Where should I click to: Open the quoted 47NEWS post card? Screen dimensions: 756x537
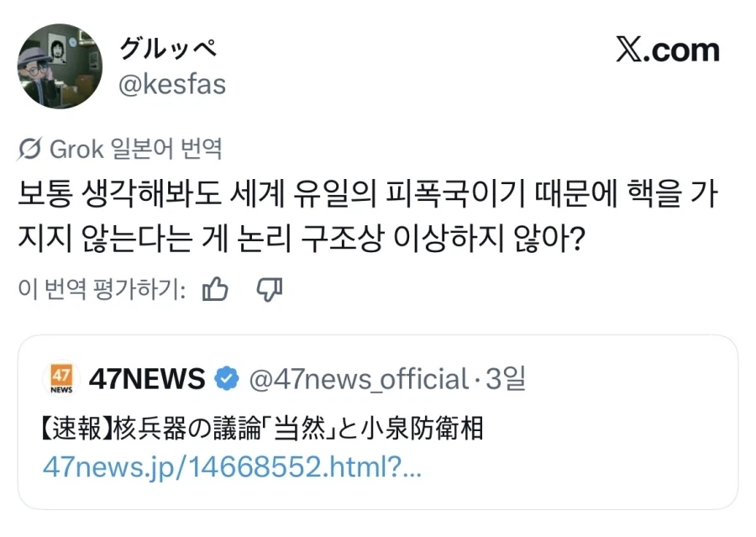[x=378, y=422]
